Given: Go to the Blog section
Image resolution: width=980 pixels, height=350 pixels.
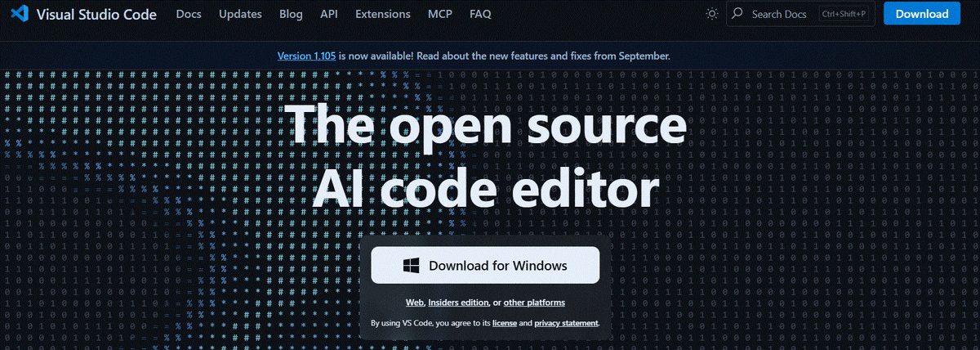Looking at the screenshot, I should click(x=291, y=14).
